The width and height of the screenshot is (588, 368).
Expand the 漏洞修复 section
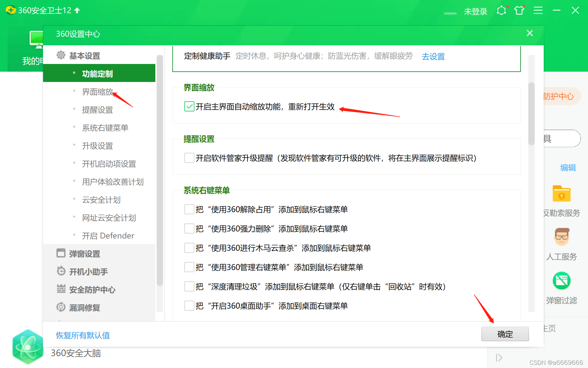point(85,308)
